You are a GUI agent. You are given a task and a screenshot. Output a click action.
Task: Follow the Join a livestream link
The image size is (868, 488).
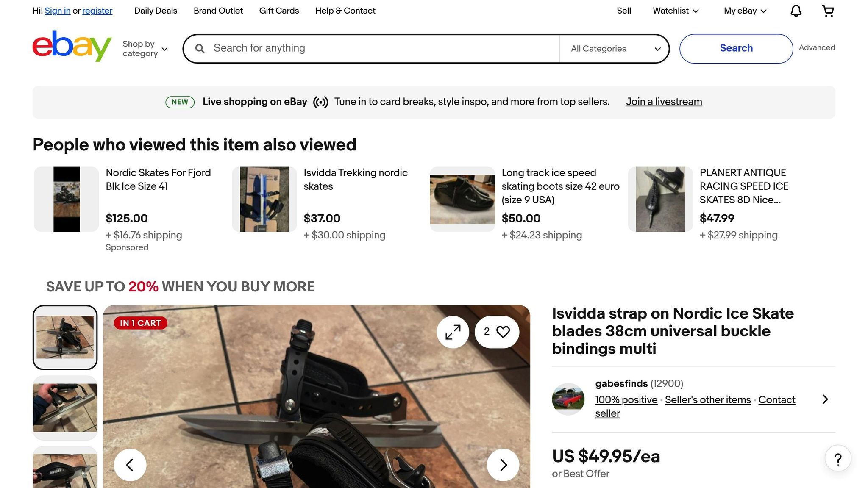[664, 102]
